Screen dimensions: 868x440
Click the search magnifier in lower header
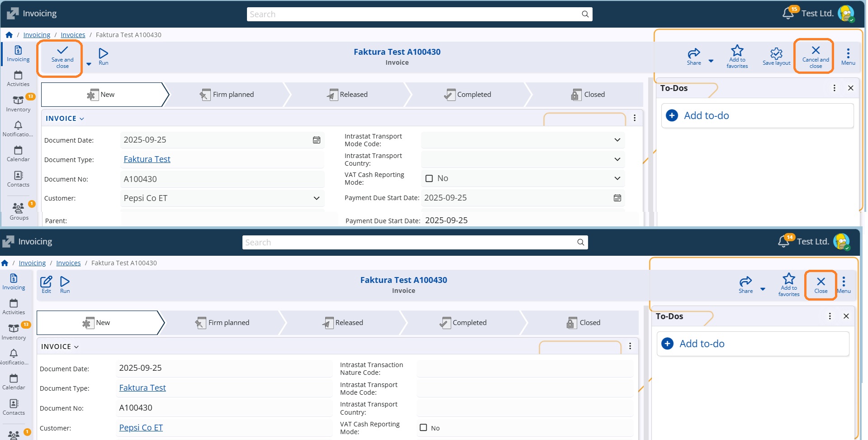pyautogui.click(x=581, y=242)
